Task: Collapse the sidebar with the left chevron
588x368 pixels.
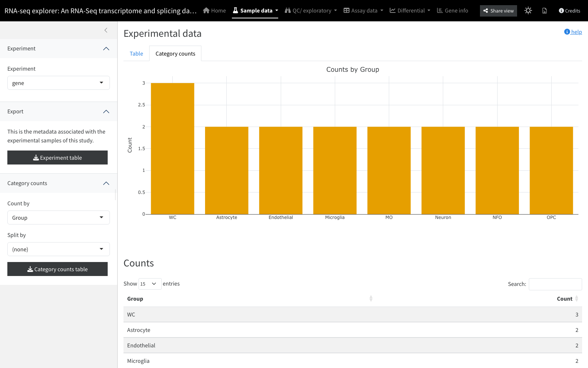Action: point(106,30)
